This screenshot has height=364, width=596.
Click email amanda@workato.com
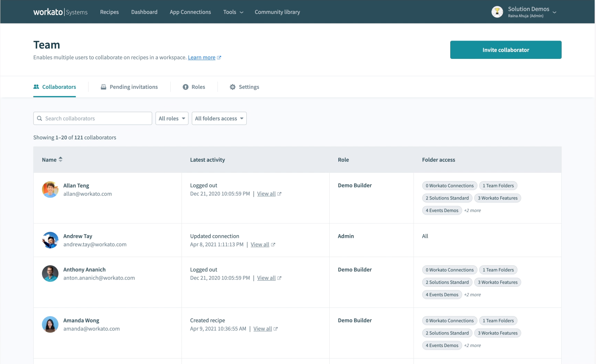[x=91, y=329]
